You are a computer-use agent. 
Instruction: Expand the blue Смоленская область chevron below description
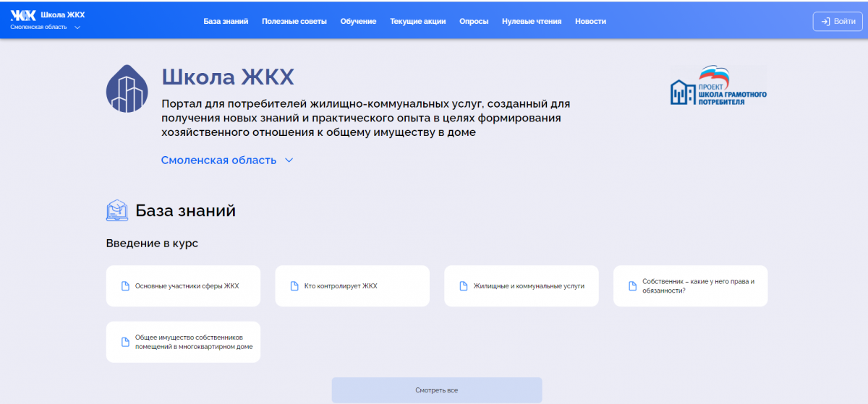click(289, 160)
